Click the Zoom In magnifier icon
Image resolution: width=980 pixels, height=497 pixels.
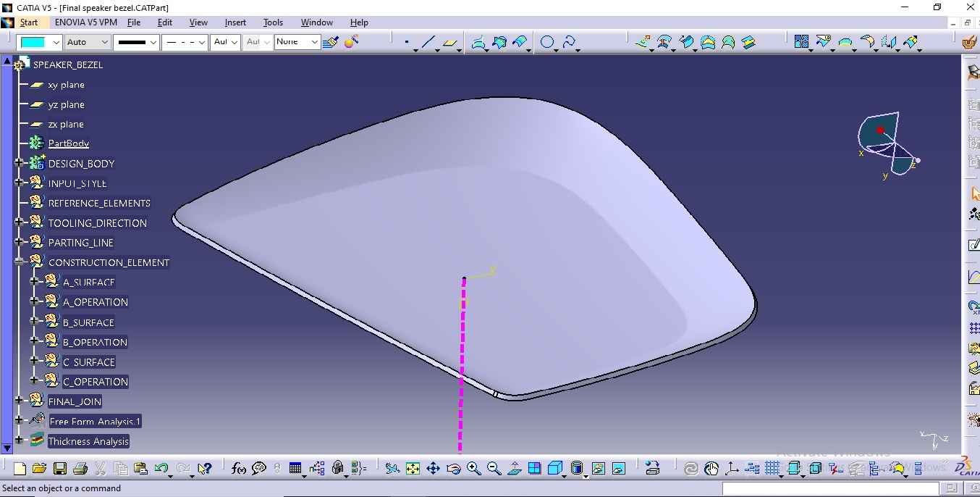click(x=473, y=469)
